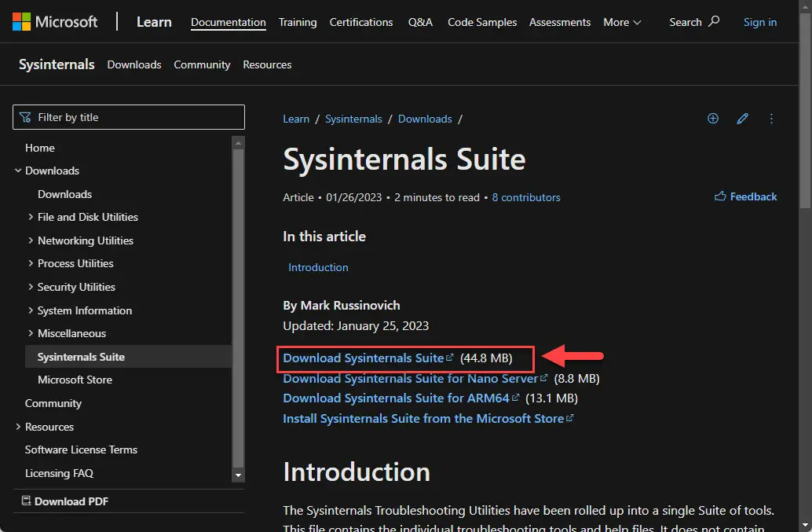Viewport: 812px width, 532px height.
Task: Click the edit pencil icon
Action: tap(742, 119)
